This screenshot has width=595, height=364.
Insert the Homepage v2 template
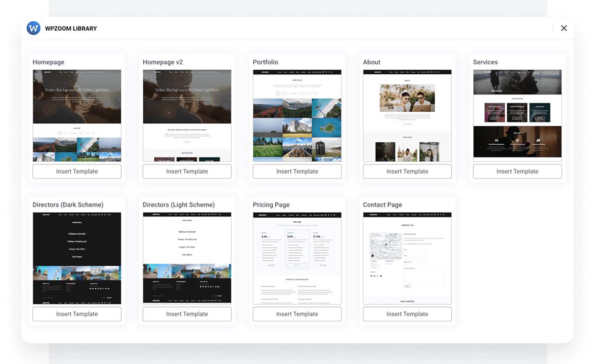(x=187, y=171)
